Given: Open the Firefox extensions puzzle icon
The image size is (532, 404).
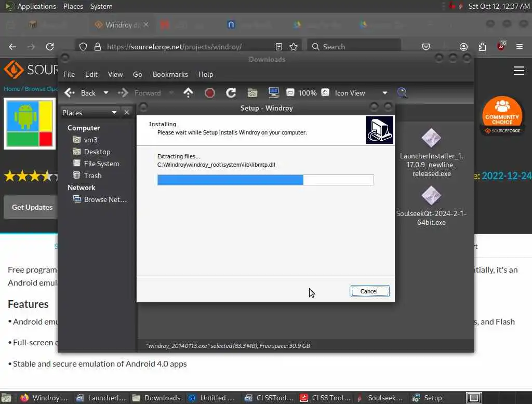Looking at the screenshot, I should [482, 47].
